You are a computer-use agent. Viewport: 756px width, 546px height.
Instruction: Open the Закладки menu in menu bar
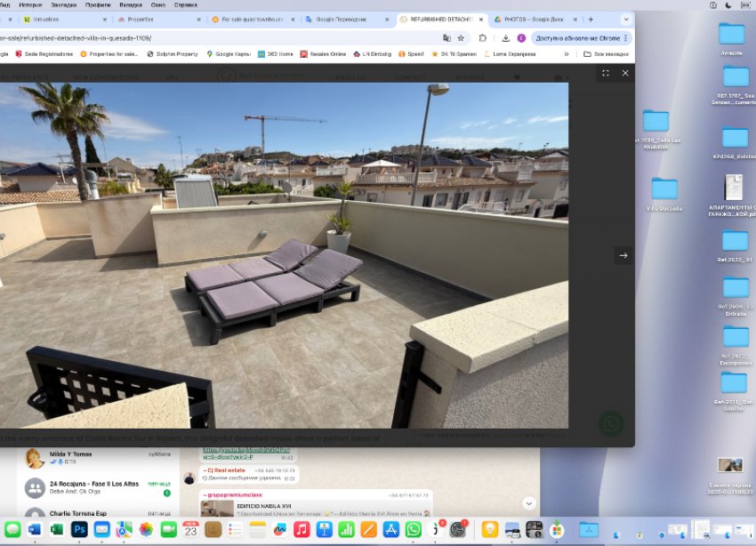pyautogui.click(x=63, y=4)
